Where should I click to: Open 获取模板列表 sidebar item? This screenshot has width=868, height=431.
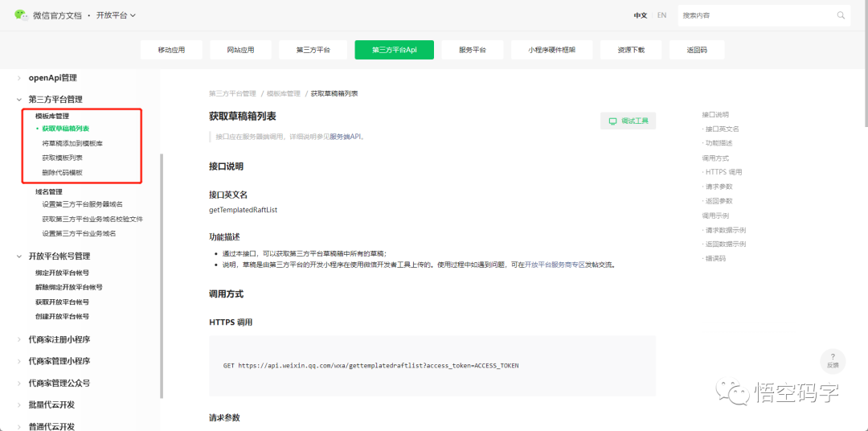[63, 158]
